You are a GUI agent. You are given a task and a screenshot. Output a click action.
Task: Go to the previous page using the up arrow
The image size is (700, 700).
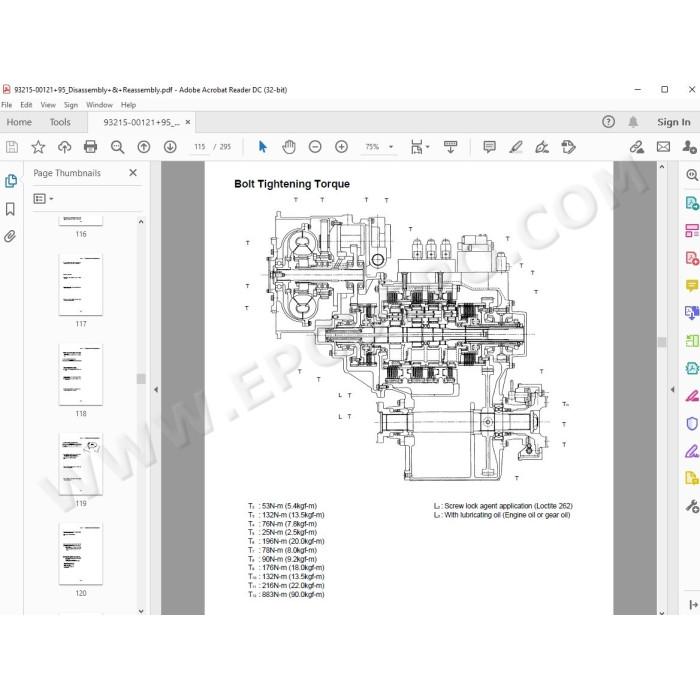pos(144,147)
